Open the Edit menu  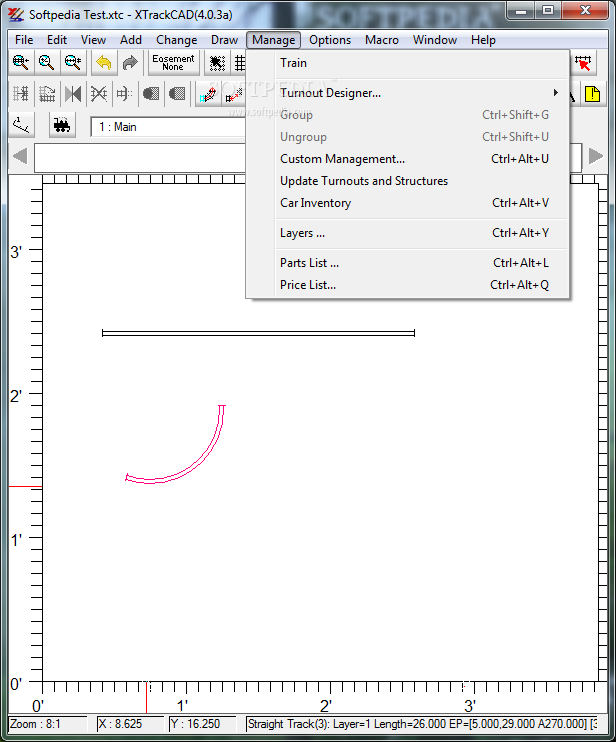57,40
